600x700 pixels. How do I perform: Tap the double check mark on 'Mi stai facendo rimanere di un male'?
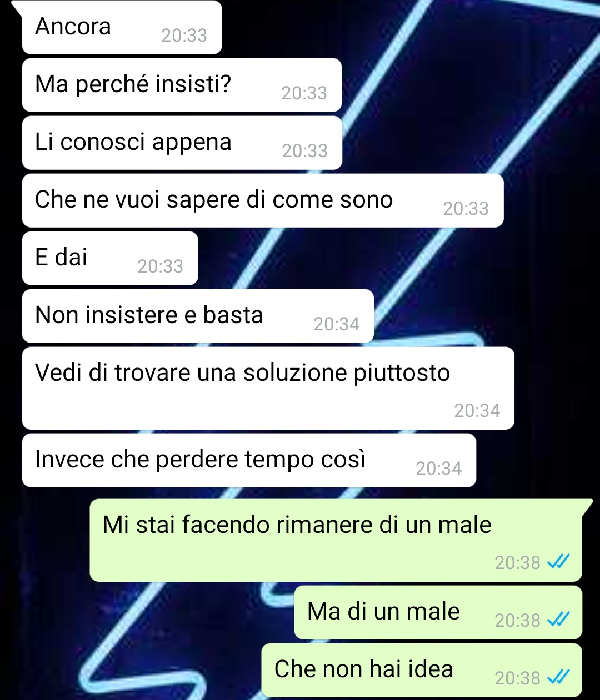pyautogui.click(x=558, y=562)
